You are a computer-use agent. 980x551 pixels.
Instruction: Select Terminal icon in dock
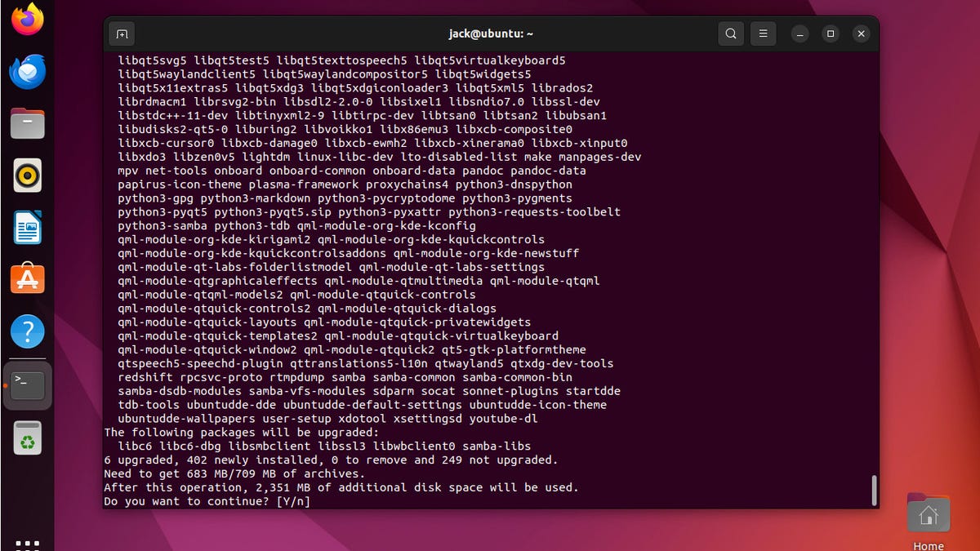tap(28, 384)
